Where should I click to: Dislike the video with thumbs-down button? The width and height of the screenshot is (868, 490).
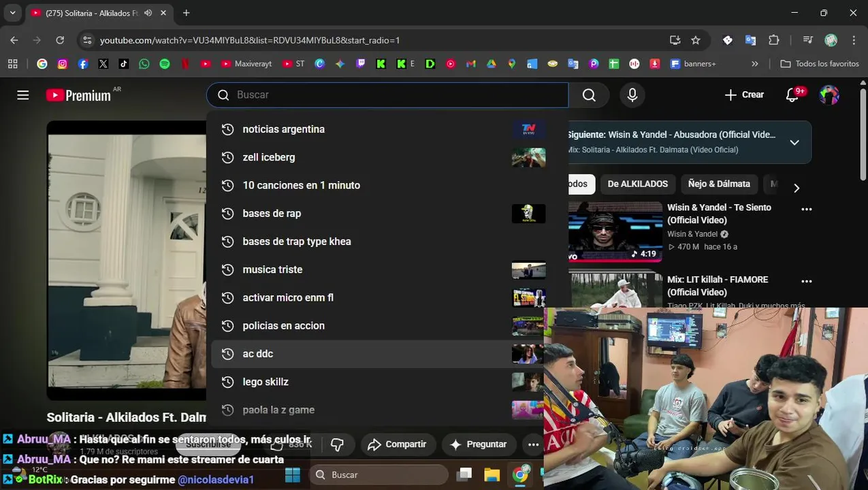[x=337, y=444]
